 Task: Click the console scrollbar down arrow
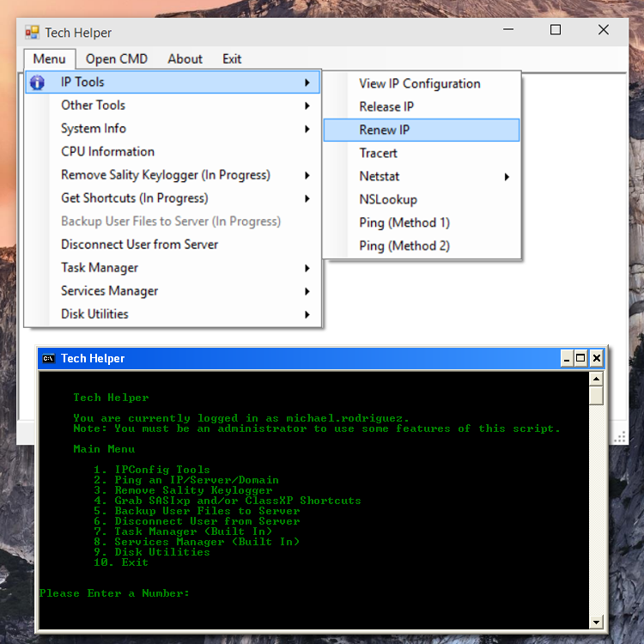596,623
